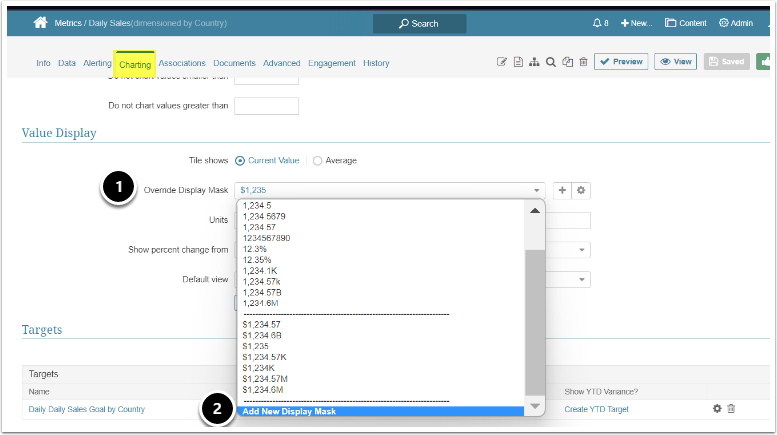Screen dimensions: 777x435
Task: Switch to the Data tab
Action: click(67, 63)
